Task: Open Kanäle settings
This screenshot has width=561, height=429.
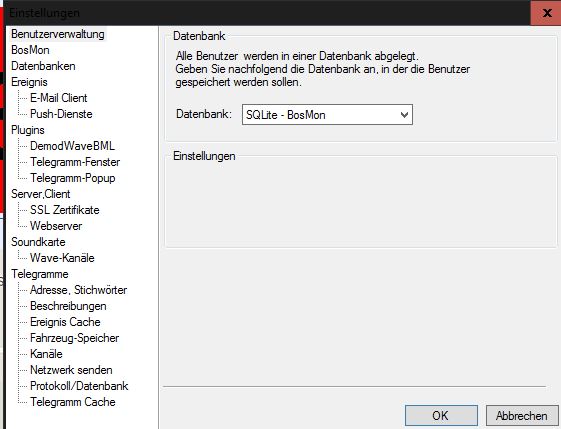Action: [x=46, y=354]
